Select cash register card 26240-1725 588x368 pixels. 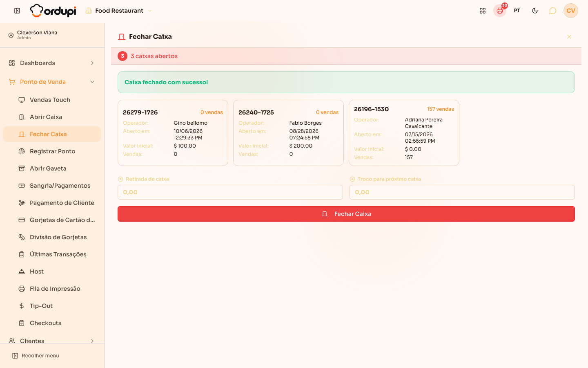[288, 133]
